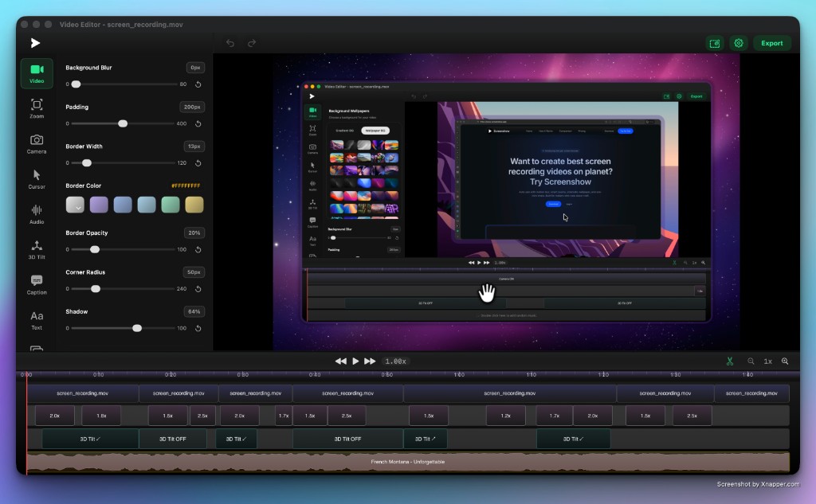This screenshot has width=816, height=504.
Task: Select the Cursor panel icon
Action: point(37,178)
